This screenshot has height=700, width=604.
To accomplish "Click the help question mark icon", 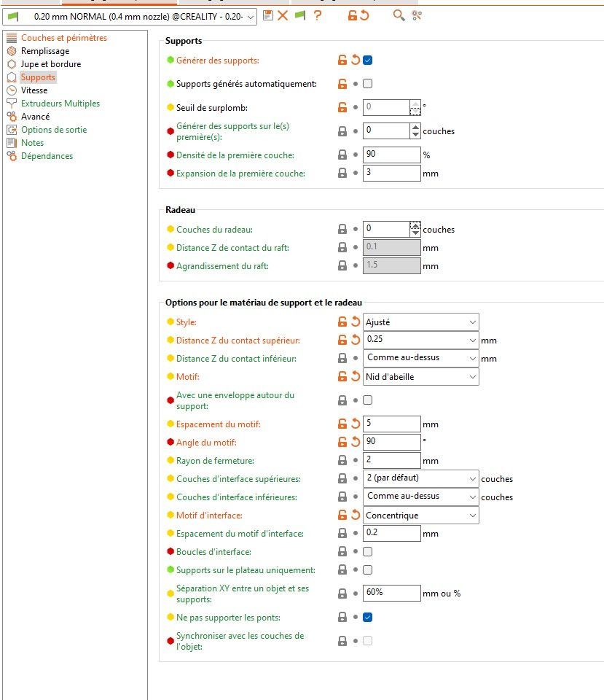I will (318, 15).
